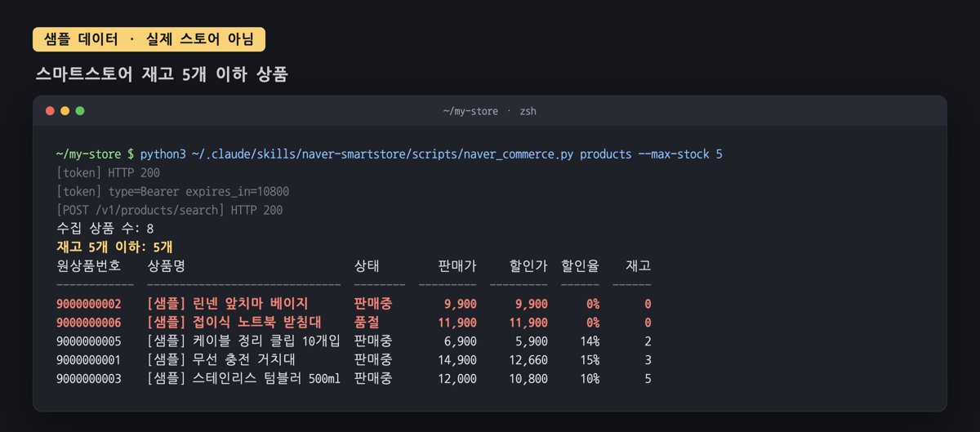980x432 pixels.
Task: Click the '샘플 데이터 · 실제 스토어 아님' badge
Action: [x=149, y=40]
